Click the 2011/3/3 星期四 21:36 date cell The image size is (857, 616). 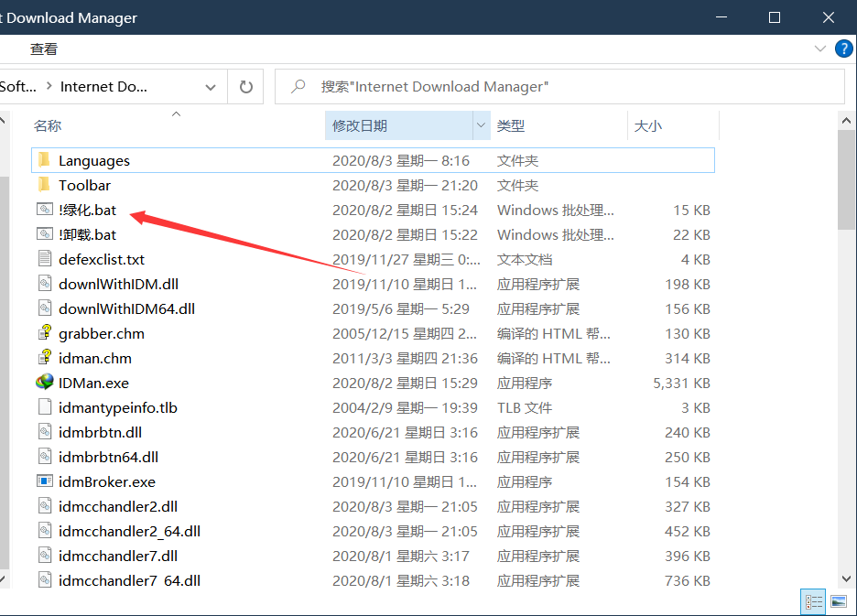click(405, 359)
